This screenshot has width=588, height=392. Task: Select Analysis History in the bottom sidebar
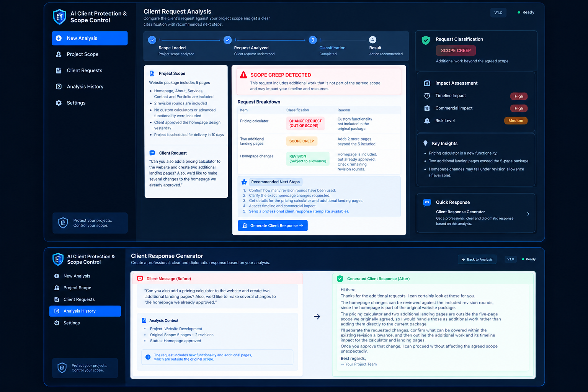(85, 311)
